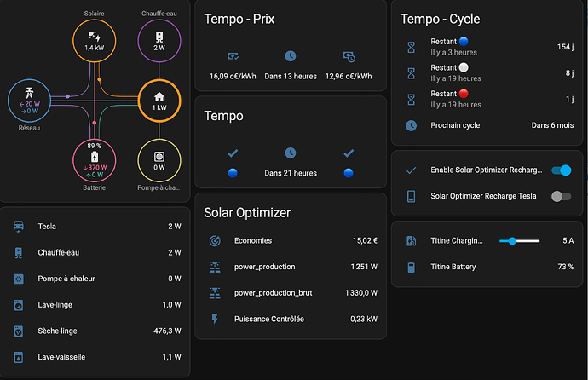The height and width of the screenshot is (380, 588).
Task: Click the Puissance Contrôlée lightning icon
Action: tap(214, 319)
